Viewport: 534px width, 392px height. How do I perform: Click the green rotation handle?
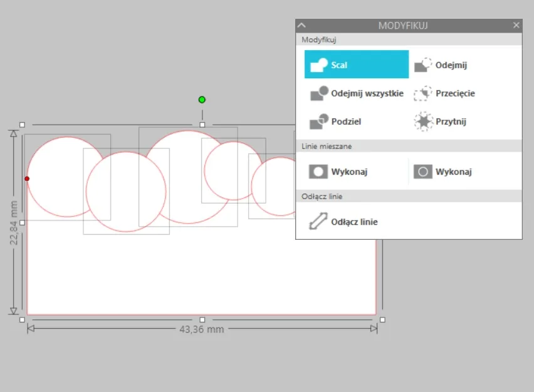202,100
